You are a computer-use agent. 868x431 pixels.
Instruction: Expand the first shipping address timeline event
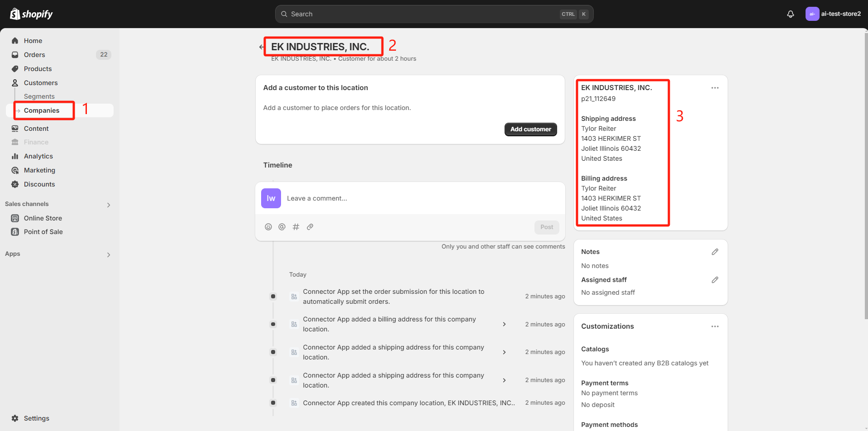(x=504, y=352)
